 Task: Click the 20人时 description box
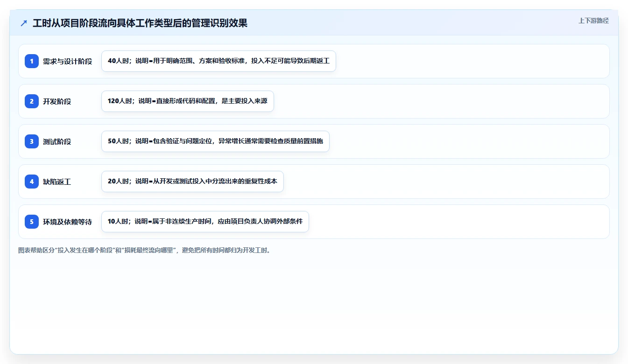click(192, 182)
